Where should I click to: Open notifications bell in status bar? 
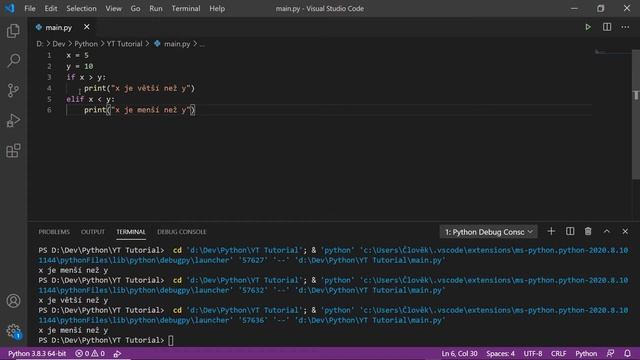[627, 353]
